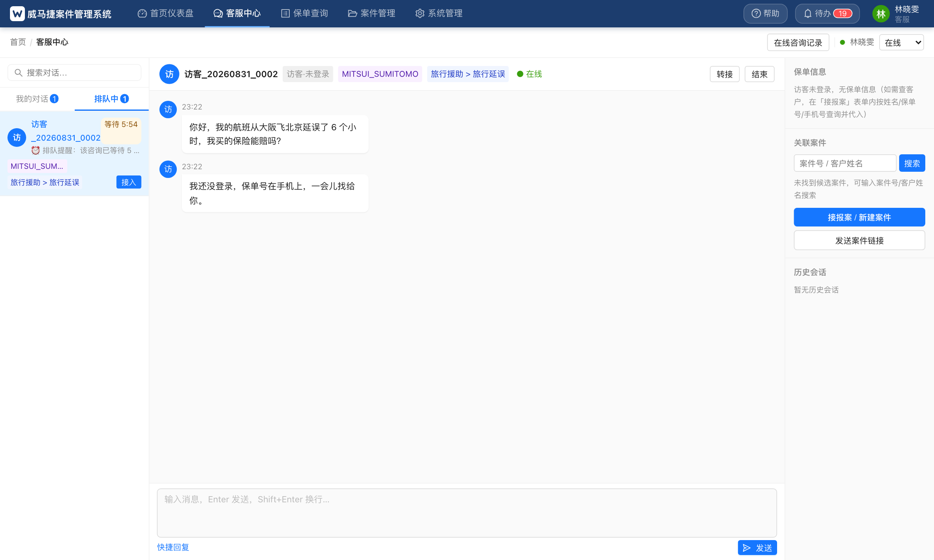Click the green 林 user avatar

click(x=881, y=14)
